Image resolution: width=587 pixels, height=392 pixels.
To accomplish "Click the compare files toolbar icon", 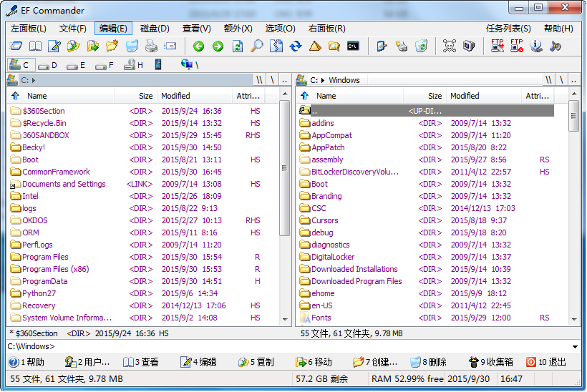I will point(276,46).
